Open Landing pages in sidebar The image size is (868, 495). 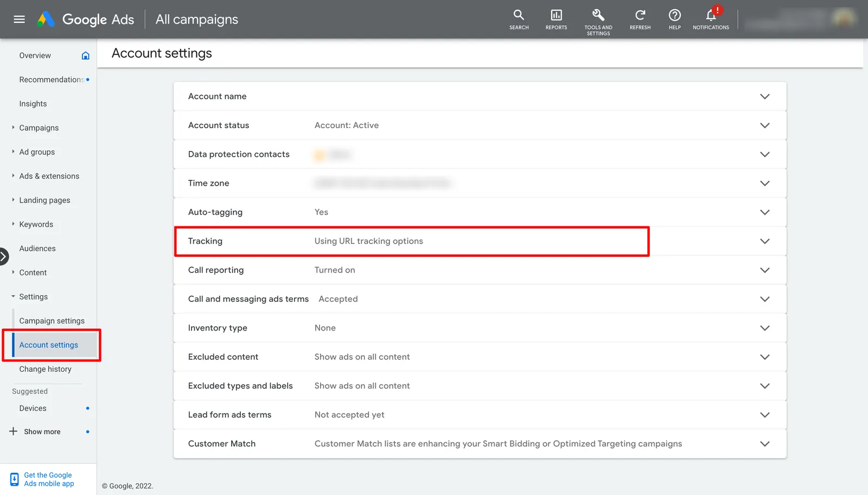point(45,200)
